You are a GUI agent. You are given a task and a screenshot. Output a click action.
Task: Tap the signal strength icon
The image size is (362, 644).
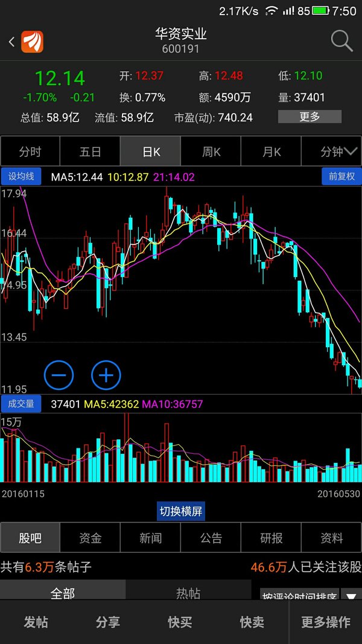[x=289, y=11]
